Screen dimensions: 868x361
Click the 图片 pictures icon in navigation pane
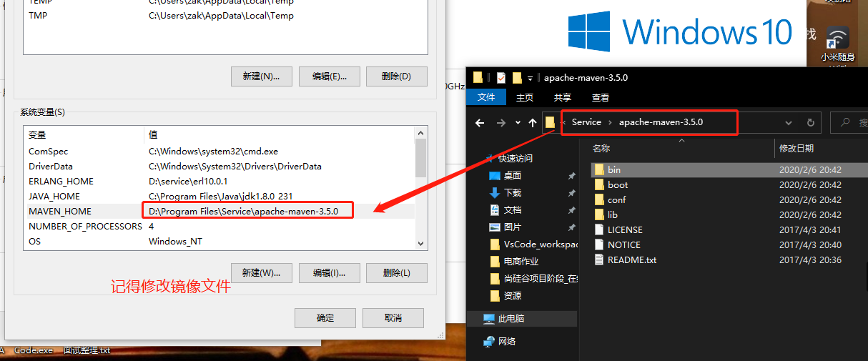coord(494,227)
